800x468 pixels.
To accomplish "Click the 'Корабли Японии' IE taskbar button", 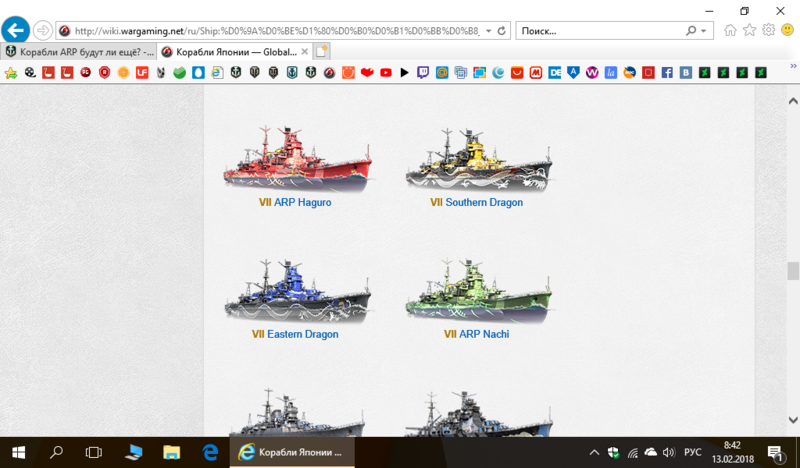I will click(x=292, y=452).
